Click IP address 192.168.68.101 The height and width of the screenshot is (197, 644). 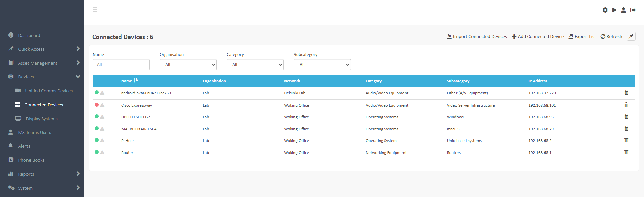click(x=542, y=105)
